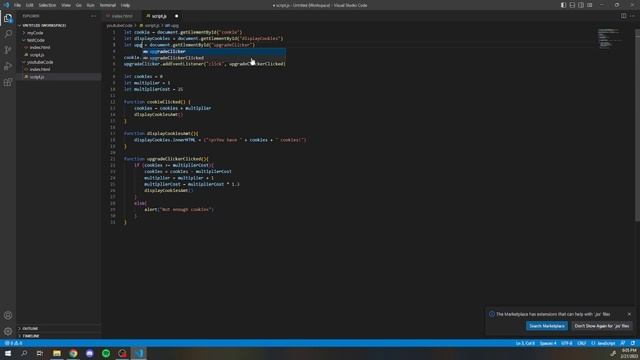Open Windows taskbar search
The width and height of the screenshot is (640, 360).
[x=24, y=353]
